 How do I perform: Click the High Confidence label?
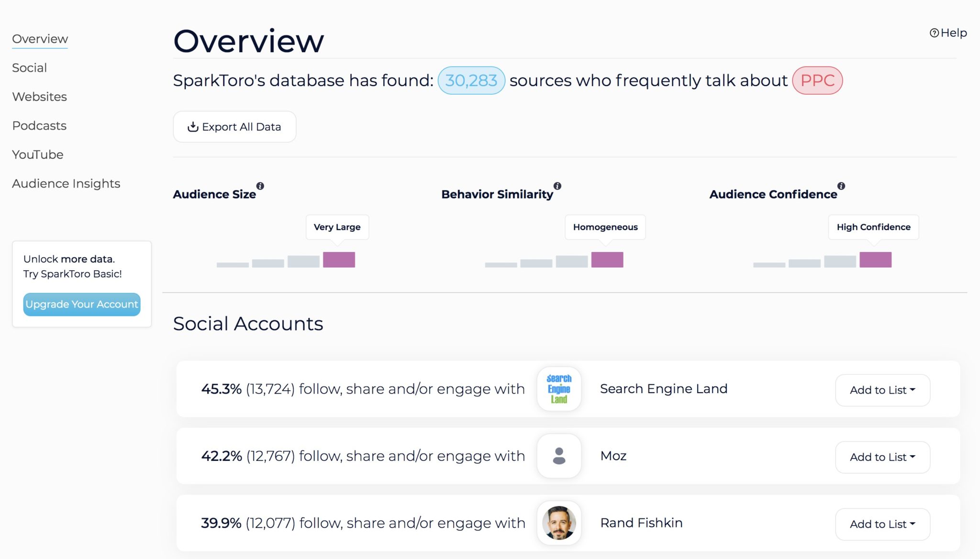pyautogui.click(x=873, y=227)
